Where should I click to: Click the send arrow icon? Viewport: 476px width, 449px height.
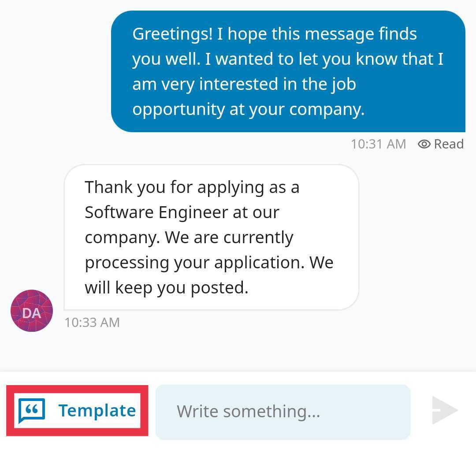tap(444, 410)
